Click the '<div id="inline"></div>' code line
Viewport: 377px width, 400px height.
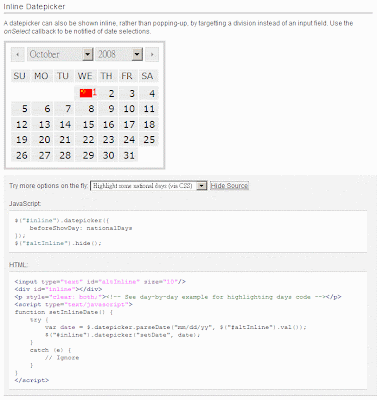[58, 289]
